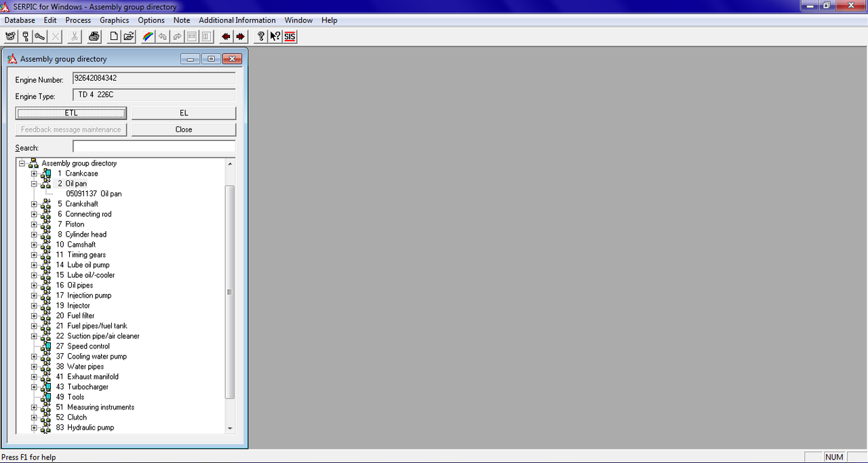
Task: Select 21 Fuel pipes/fuel tank
Action: [92, 326]
